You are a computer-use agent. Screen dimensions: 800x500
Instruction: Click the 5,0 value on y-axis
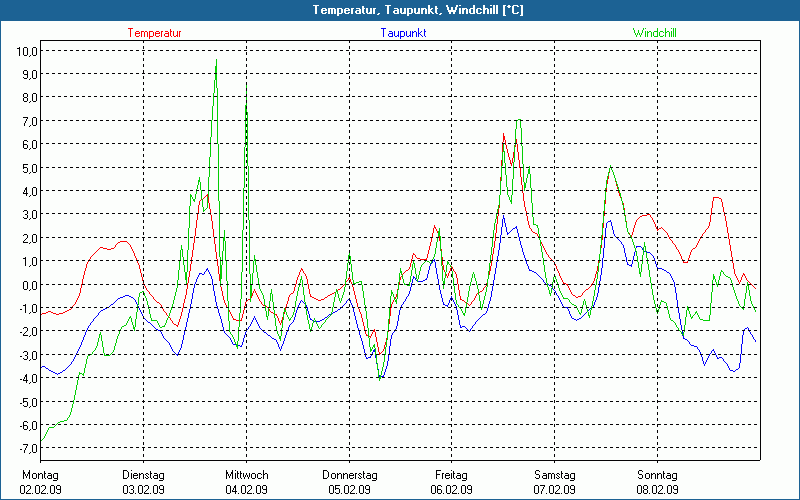coord(30,168)
